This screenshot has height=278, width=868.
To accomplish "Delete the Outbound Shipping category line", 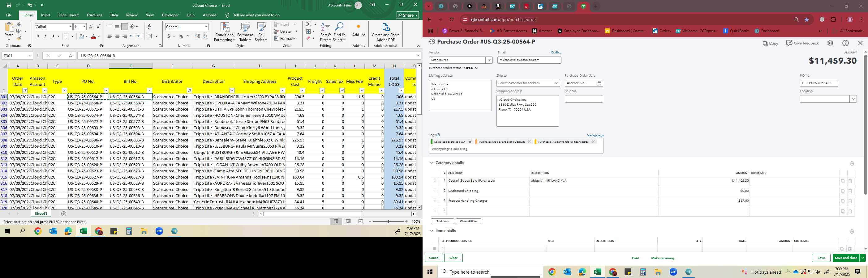I will click(850, 191).
